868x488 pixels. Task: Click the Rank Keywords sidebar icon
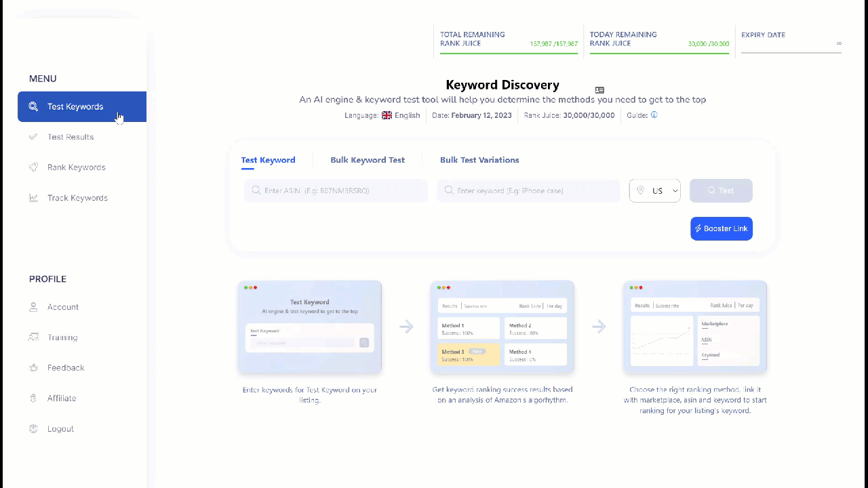coord(33,167)
